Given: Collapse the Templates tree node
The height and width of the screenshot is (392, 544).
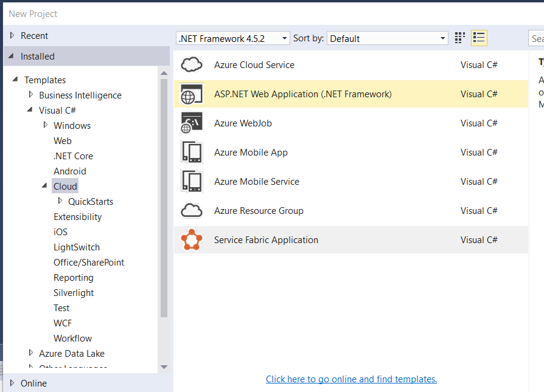Looking at the screenshot, I should pyautogui.click(x=15, y=80).
